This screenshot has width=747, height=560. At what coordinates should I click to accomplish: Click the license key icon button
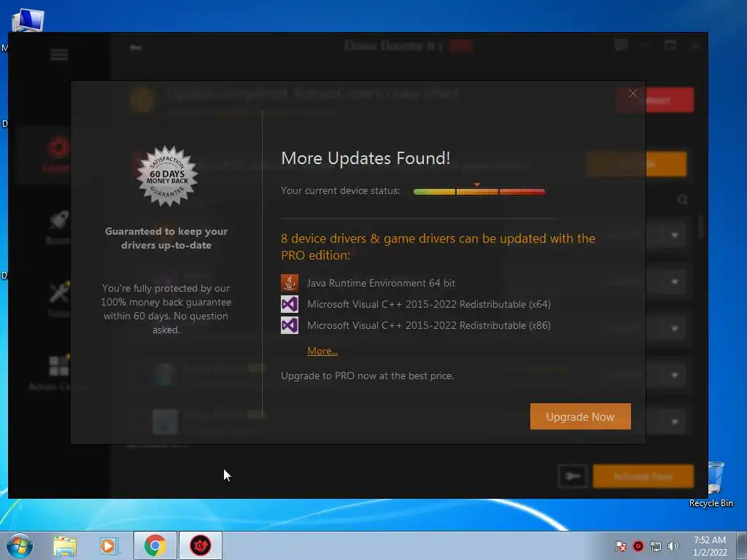(x=573, y=476)
